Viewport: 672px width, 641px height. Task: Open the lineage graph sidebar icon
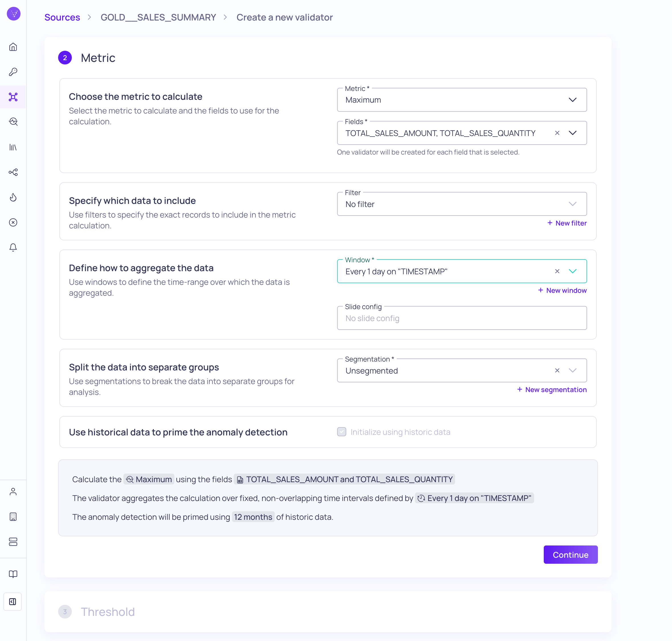click(13, 172)
